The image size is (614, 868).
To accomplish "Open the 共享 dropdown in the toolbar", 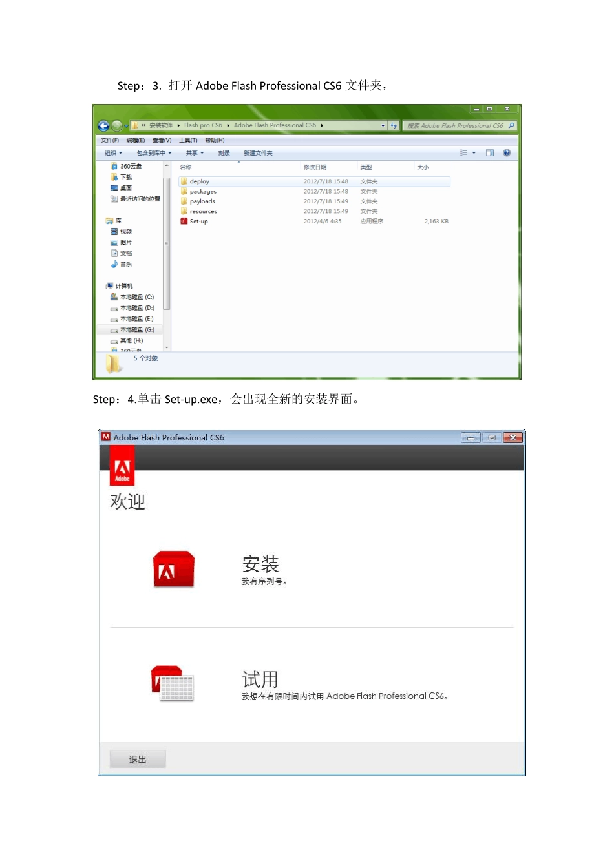I will [195, 153].
